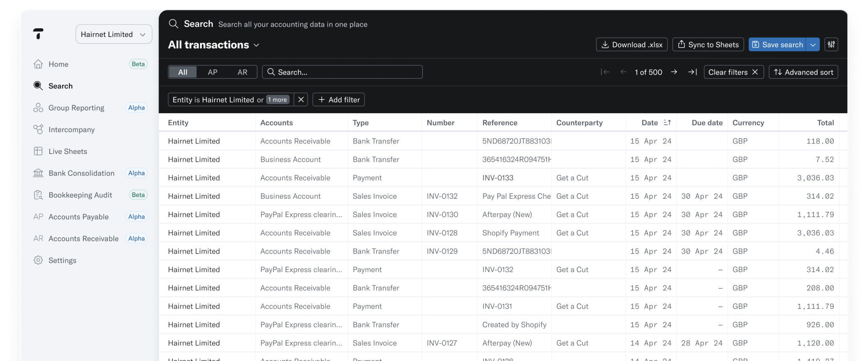Screen dimensions: 868x361
Task: Open Bookkeeping Audit in sidebar
Action: pyautogui.click(x=80, y=195)
